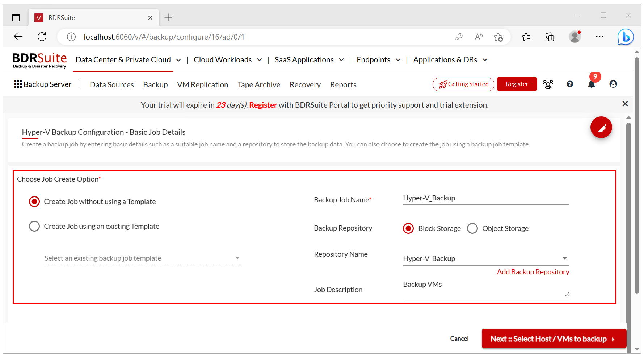
Task: Open the Recovery menu
Action: coord(305,84)
